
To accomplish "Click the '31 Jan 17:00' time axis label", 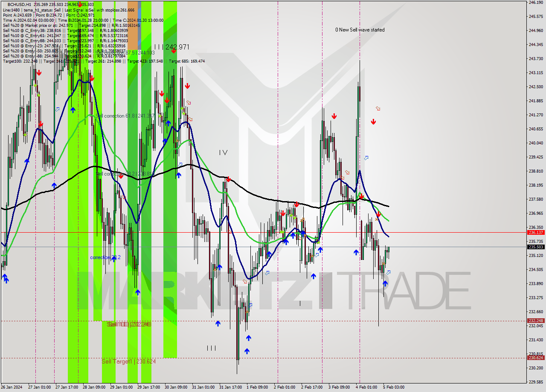I will tap(230, 387).
